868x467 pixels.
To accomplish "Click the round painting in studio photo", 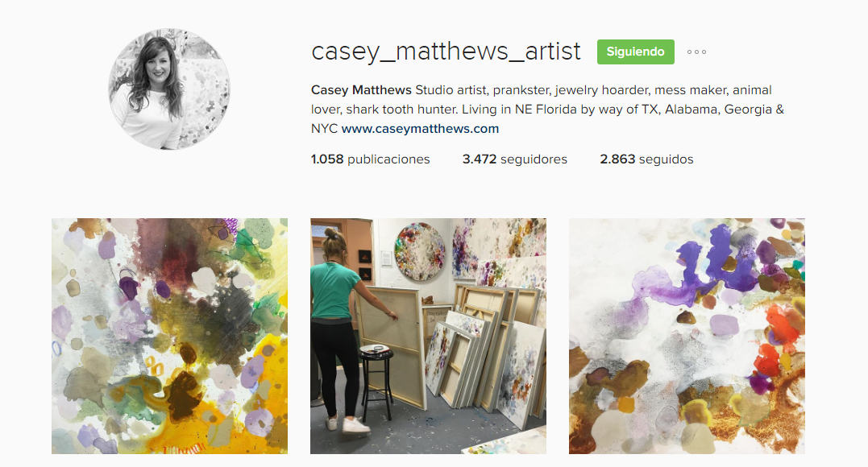I will [420, 252].
